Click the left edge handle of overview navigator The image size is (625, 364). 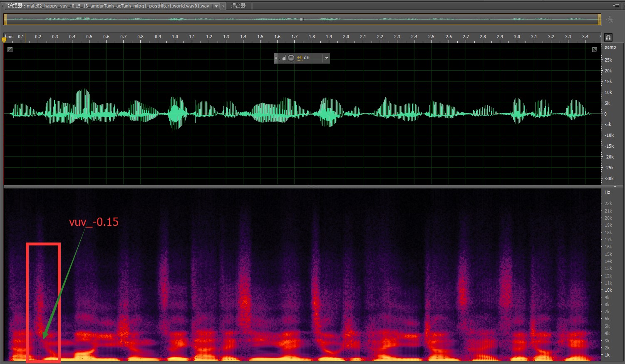[5, 19]
